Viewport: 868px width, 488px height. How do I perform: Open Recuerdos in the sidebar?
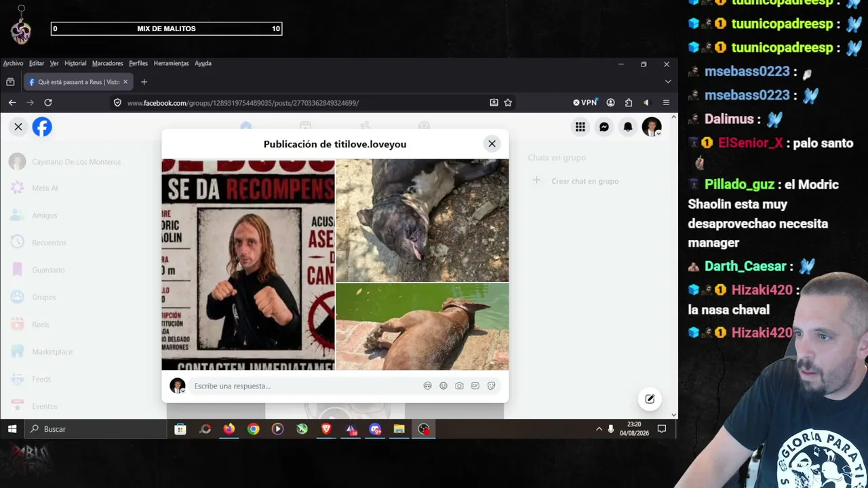pos(39,243)
